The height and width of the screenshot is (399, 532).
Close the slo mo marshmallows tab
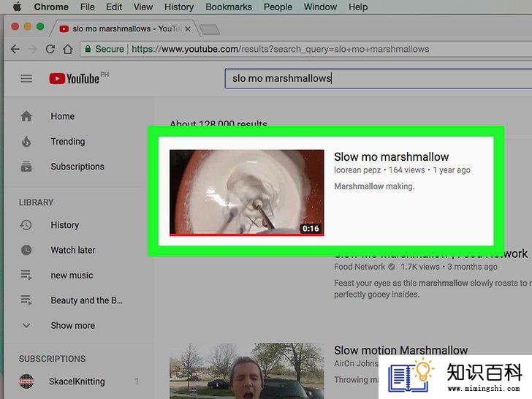(x=188, y=29)
